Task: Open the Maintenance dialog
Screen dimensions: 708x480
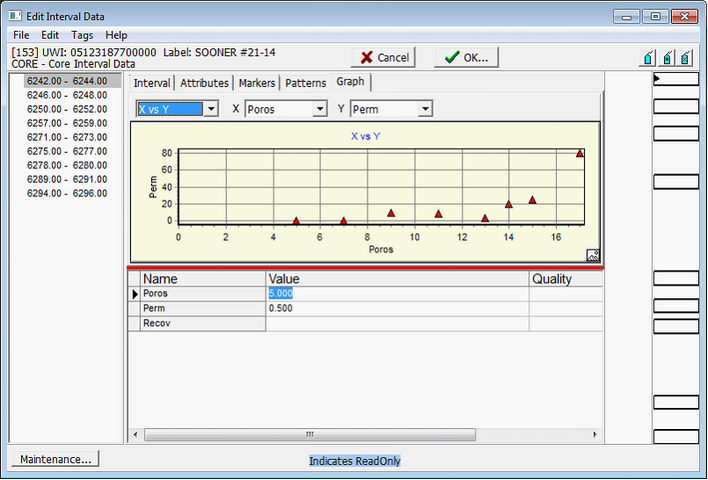Action: tap(56, 459)
